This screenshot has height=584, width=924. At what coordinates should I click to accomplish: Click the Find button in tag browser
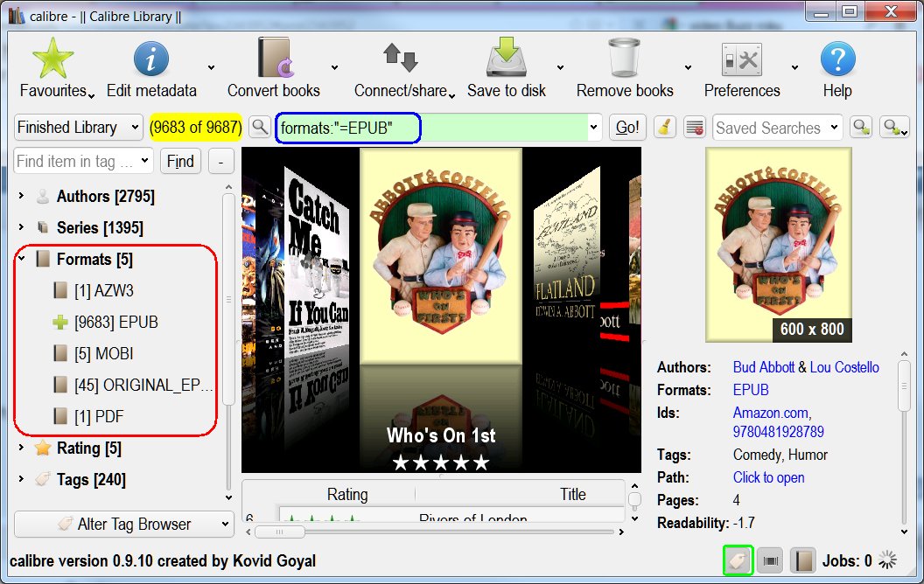180,162
